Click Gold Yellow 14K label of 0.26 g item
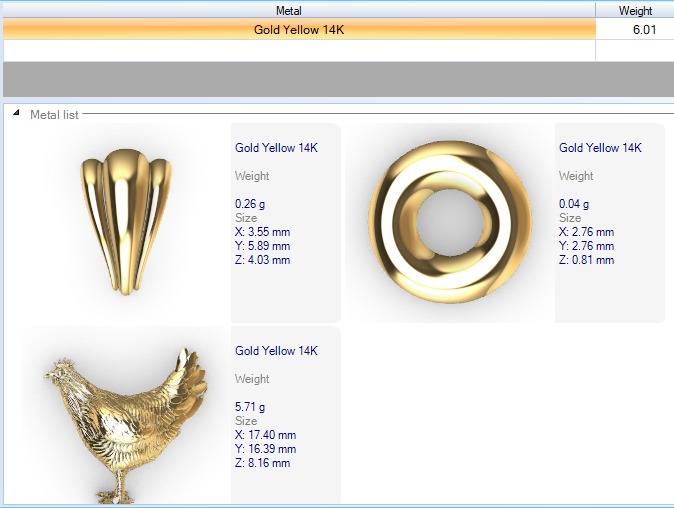 pyautogui.click(x=276, y=148)
